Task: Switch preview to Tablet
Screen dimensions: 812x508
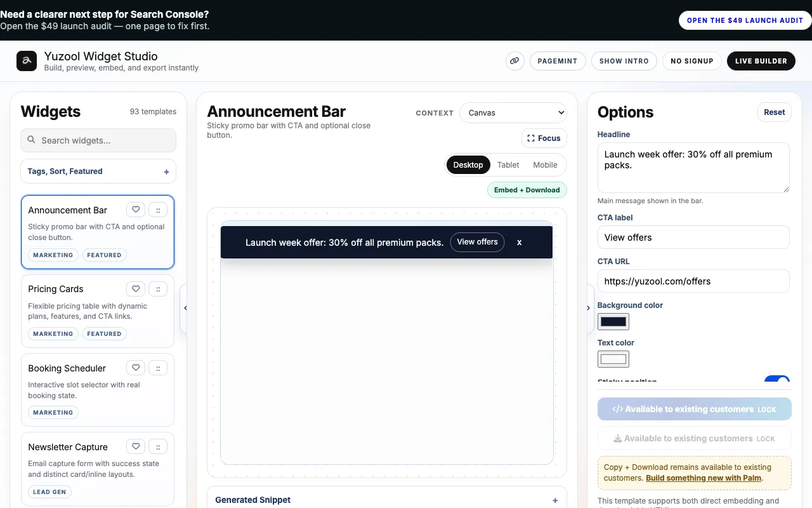Action: click(x=508, y=164)
